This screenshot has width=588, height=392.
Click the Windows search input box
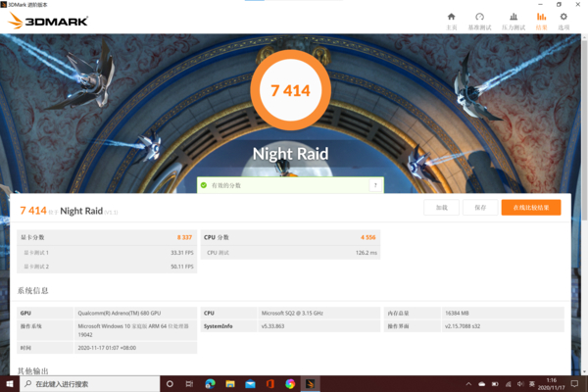point(90,384)
